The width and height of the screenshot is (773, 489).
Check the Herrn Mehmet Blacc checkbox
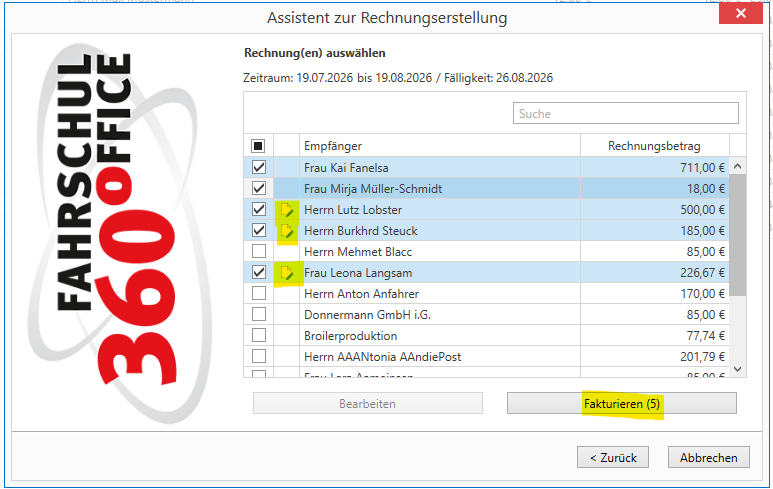pyautogui.click(x=259, y=251)
